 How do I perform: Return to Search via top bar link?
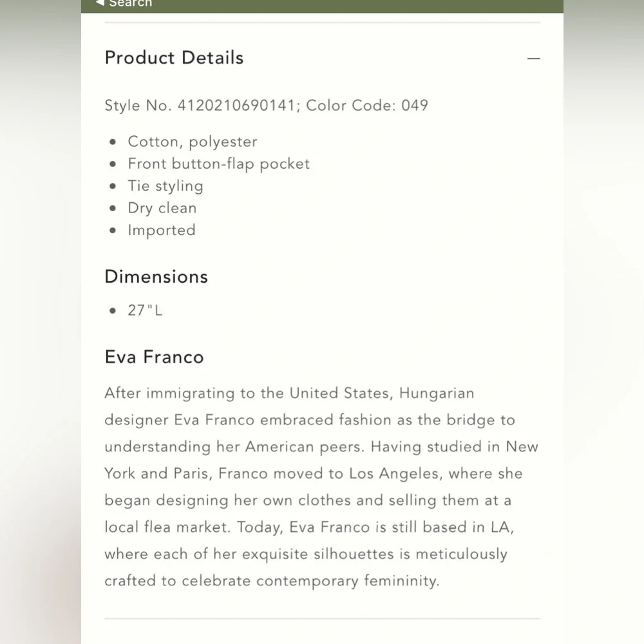130,4
